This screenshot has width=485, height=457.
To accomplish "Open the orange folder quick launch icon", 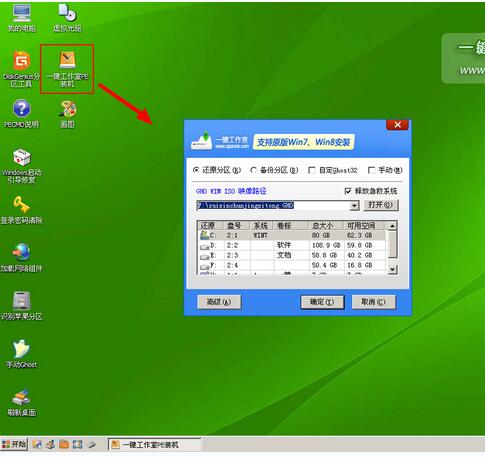I will [x=64, y=444].
